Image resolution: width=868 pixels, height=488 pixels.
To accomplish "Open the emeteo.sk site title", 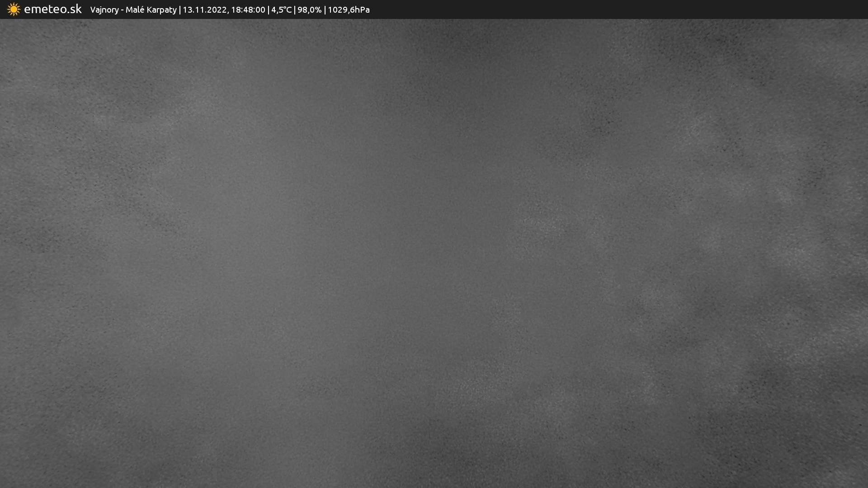I will click(x=52, y=9).
